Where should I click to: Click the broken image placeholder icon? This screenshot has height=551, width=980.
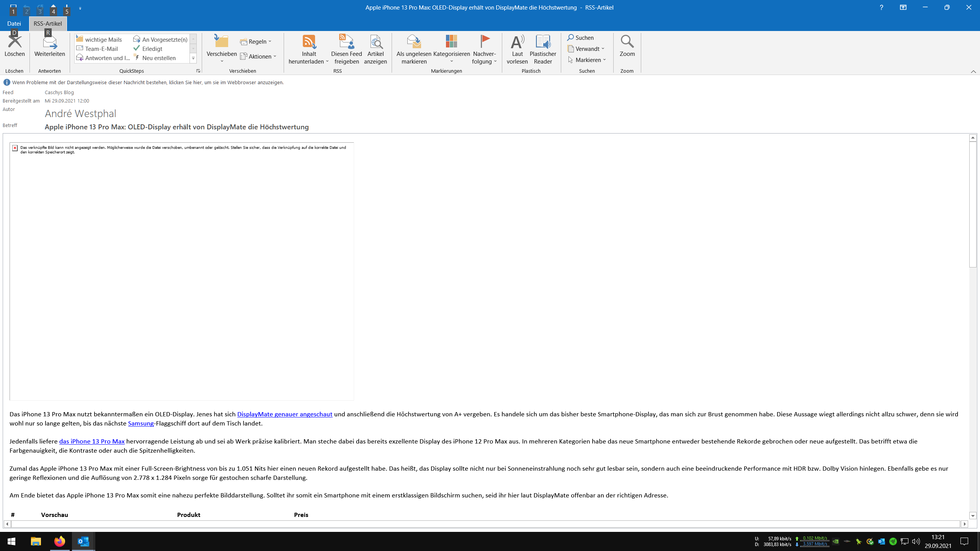(15, 148)
